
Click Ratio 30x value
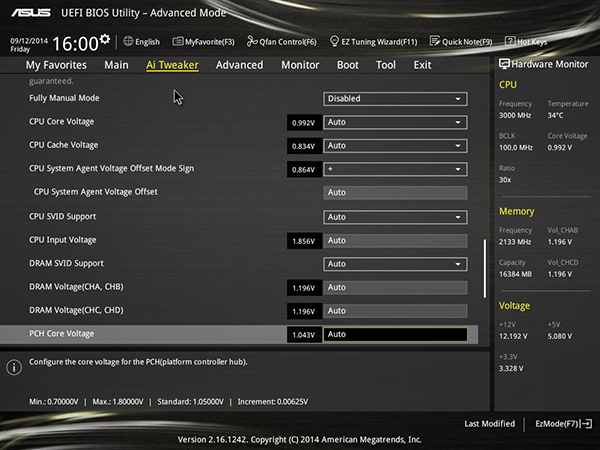tap(505, 180)
